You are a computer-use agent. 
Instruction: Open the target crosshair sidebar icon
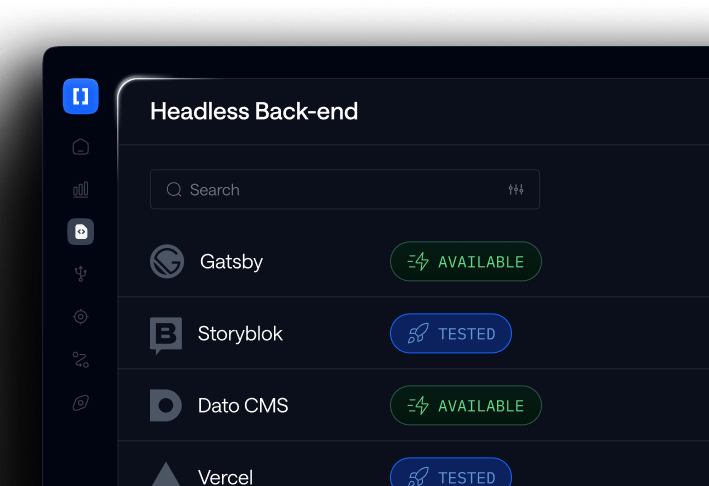[x=80, y=316]
